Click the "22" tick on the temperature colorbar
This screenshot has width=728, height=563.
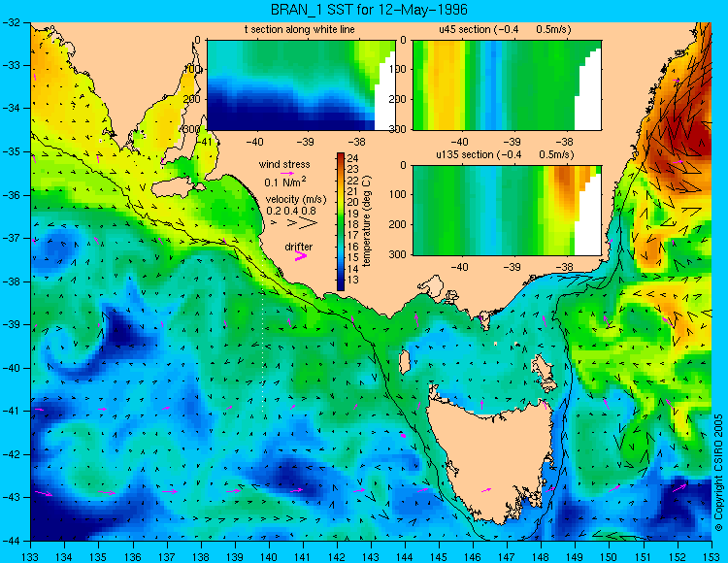353,181
